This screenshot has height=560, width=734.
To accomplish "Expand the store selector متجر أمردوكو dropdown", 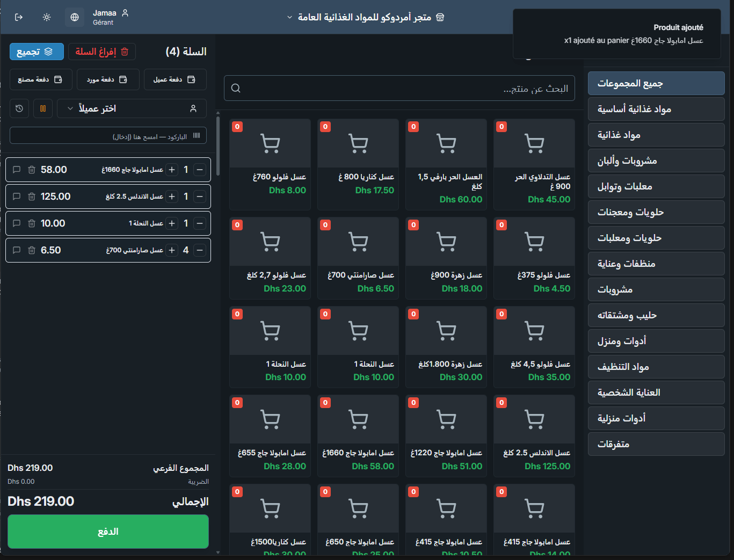I will click(366, 17).
